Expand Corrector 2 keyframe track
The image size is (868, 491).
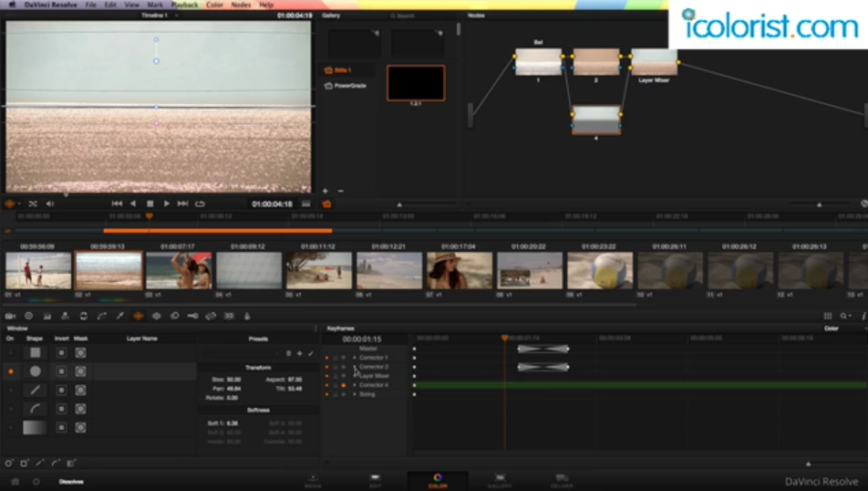click(x=355, y=367)
